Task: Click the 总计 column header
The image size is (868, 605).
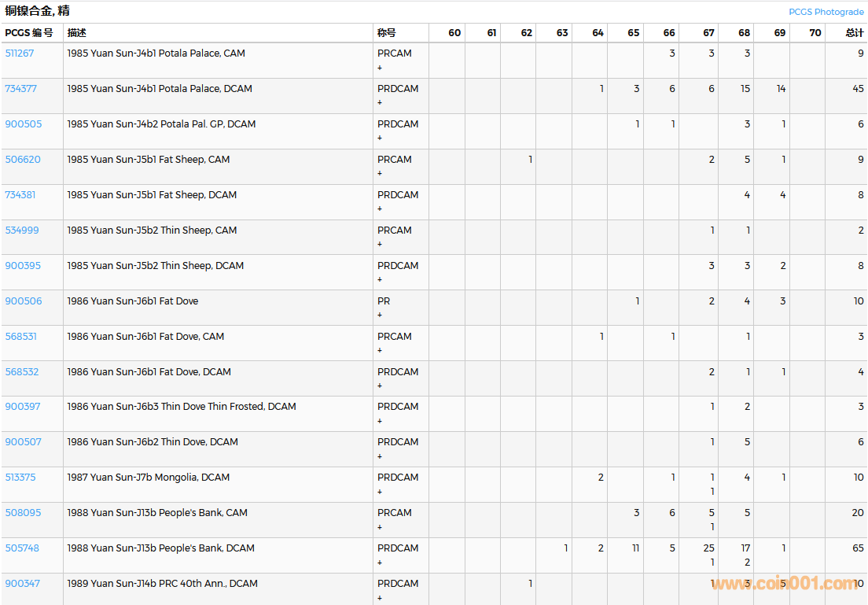Action: [x=854, y=33]
